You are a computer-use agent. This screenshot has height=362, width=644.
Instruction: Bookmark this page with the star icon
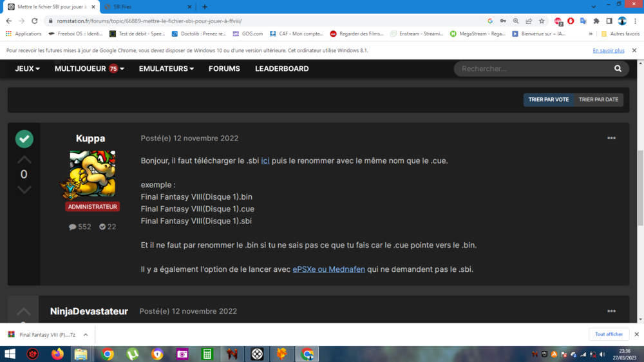pyautogui.click(x=542, y=21)
